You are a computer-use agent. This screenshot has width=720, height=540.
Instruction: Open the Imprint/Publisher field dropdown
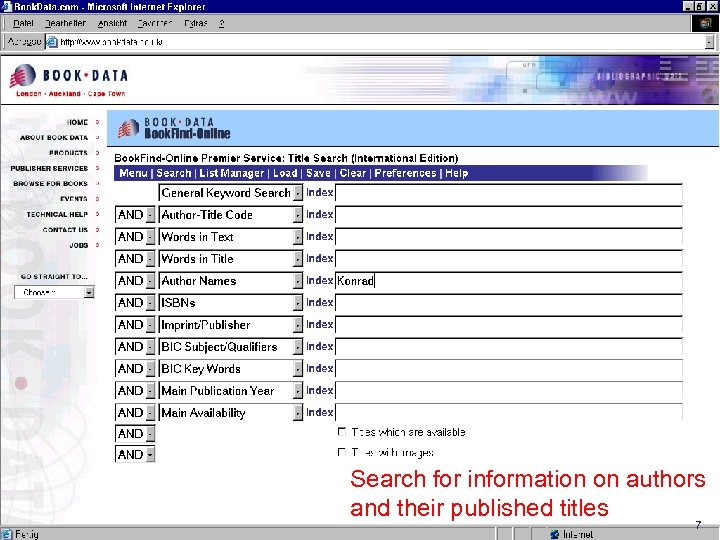click(x=298, y=325)
